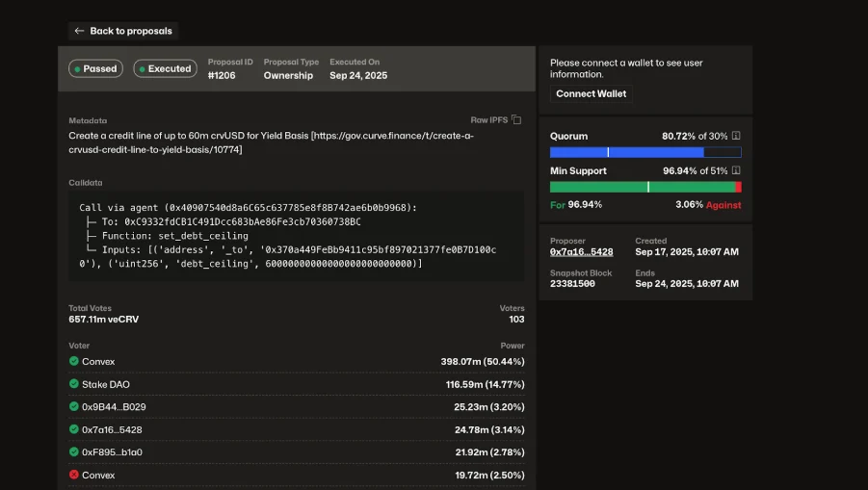Click the Passed status badge
This screenshot has height=490, width=868.
pyautogui.click(x=95, y=68)
